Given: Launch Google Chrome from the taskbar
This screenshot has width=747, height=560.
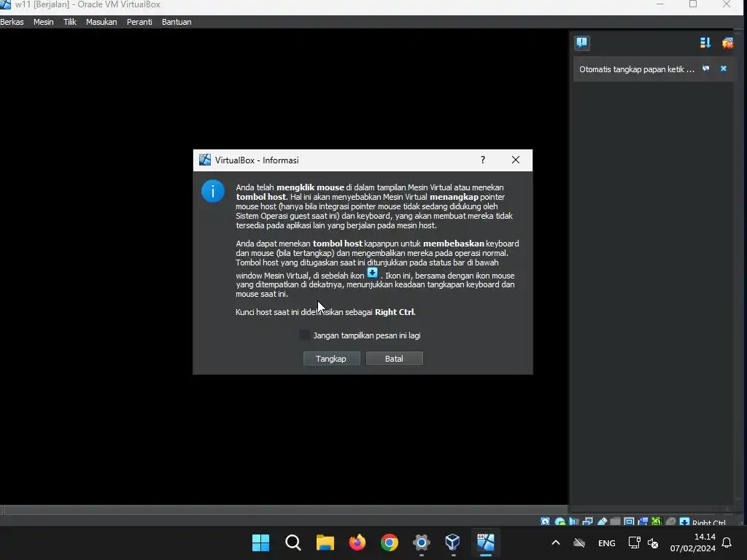Looking at the screenshot, I should point(390,542).
